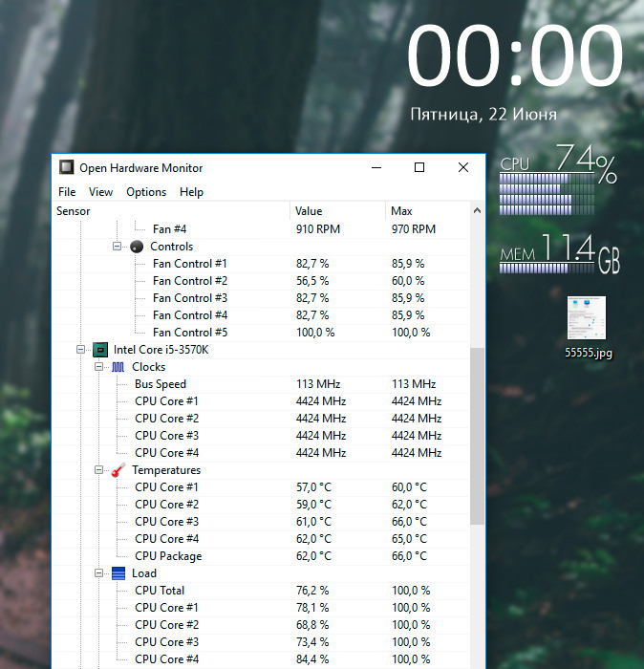Click the date text Пятница, 22 Июня

(483, 115)
